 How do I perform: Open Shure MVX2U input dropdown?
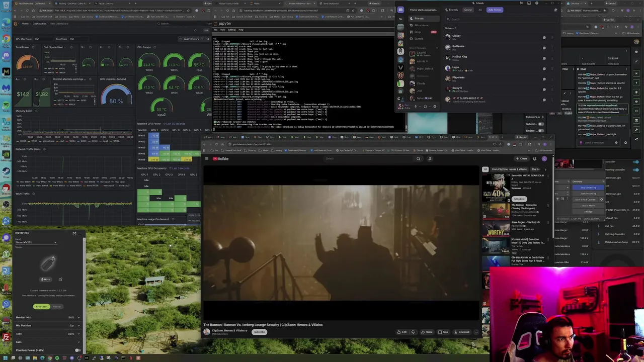coord(36,242)
